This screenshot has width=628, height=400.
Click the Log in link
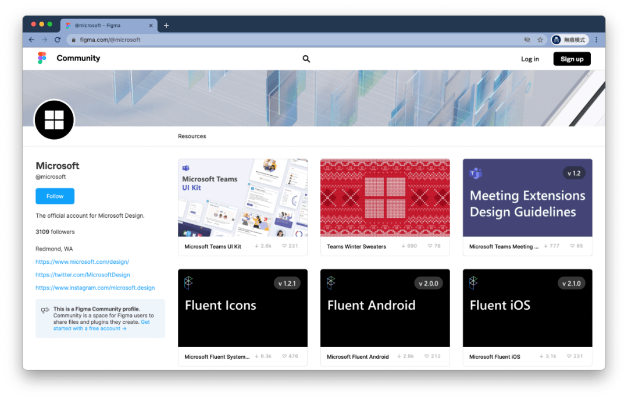coord(530,59)
